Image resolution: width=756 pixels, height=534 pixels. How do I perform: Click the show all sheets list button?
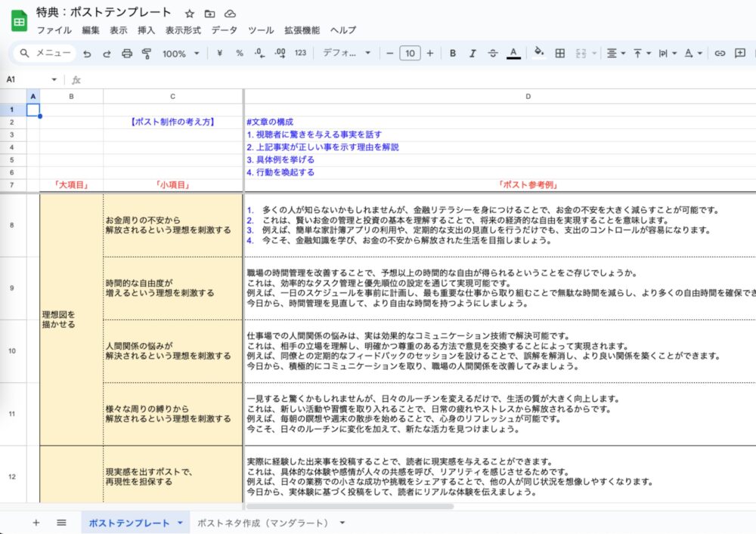(61, 523)
